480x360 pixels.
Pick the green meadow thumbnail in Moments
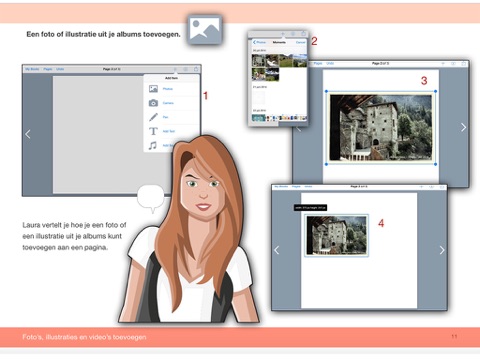(x=286, y=61)
